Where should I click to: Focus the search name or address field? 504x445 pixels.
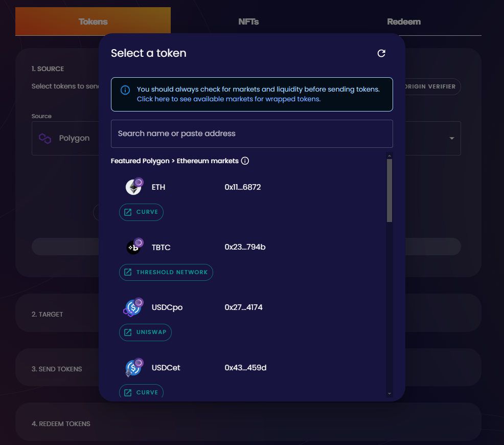(x=251, y=133)
